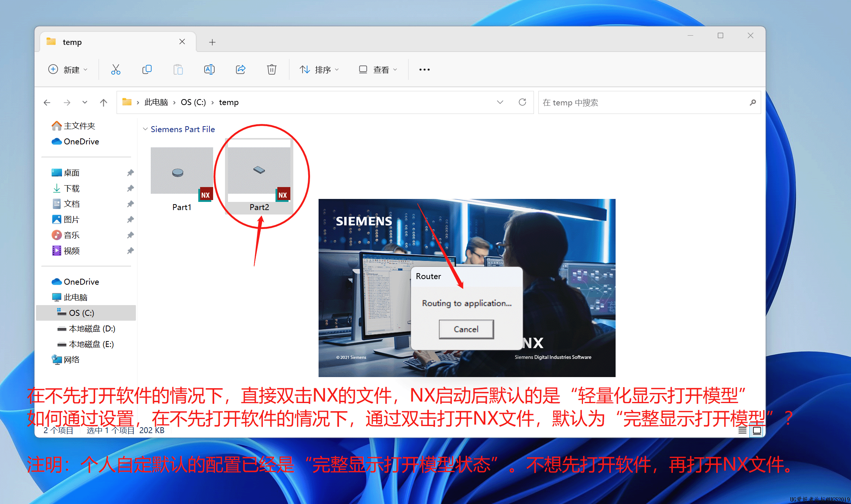
Task: Click Cancel in the Router dialog
Action: coord(466,329)
